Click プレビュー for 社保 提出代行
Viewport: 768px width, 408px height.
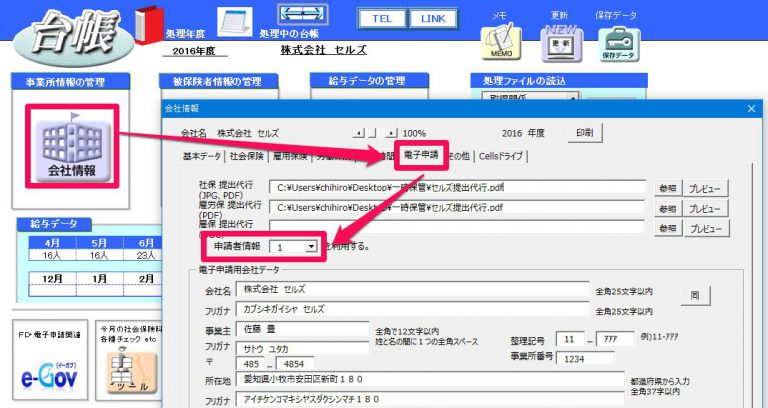705,189
